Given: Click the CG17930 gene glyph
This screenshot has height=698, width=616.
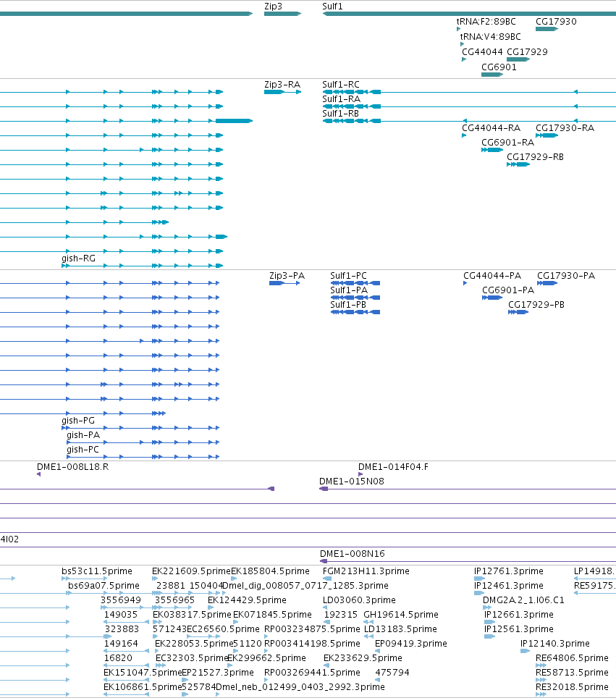Looking at the screenshot, I should (547, 29).
